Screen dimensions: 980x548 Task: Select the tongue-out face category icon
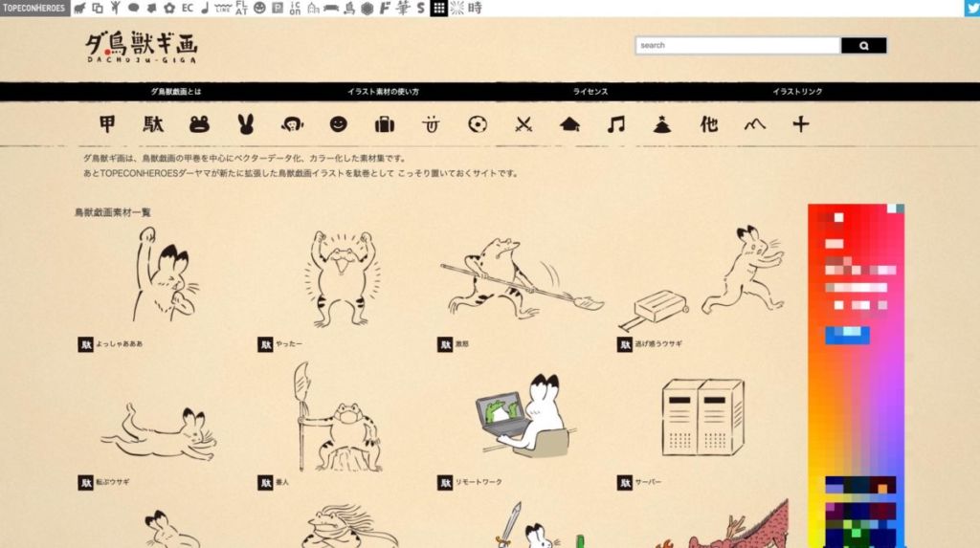pos(431,124)
